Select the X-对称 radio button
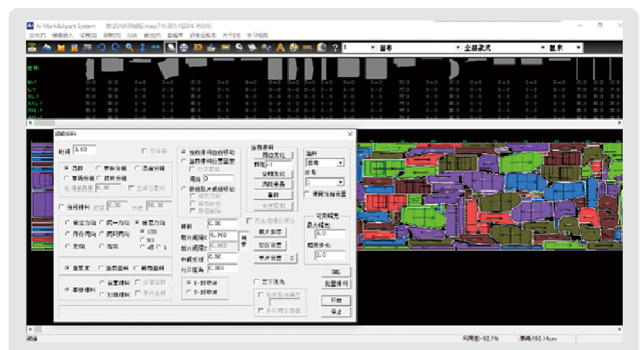Screen dimensions: 644x350 click(x=187, y=282)
